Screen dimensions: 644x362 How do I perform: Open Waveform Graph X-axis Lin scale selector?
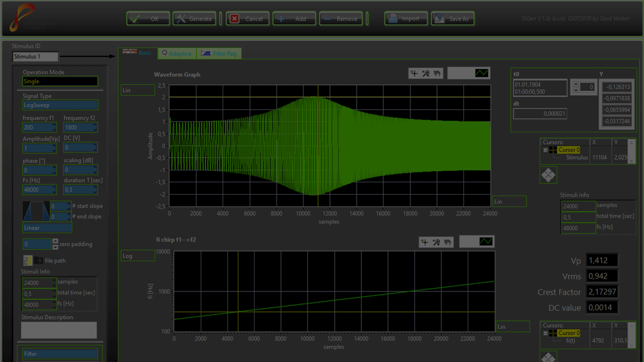click(x=509, y=201)
